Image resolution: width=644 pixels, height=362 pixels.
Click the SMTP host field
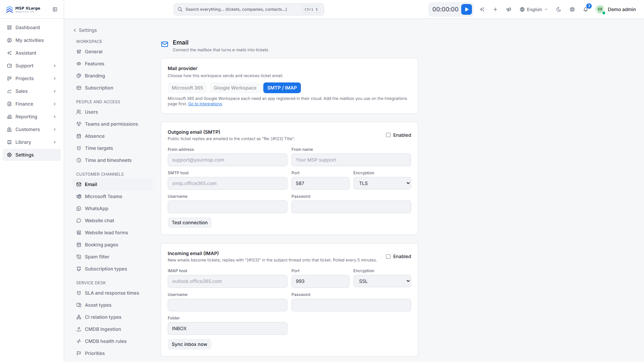(227, 183)
